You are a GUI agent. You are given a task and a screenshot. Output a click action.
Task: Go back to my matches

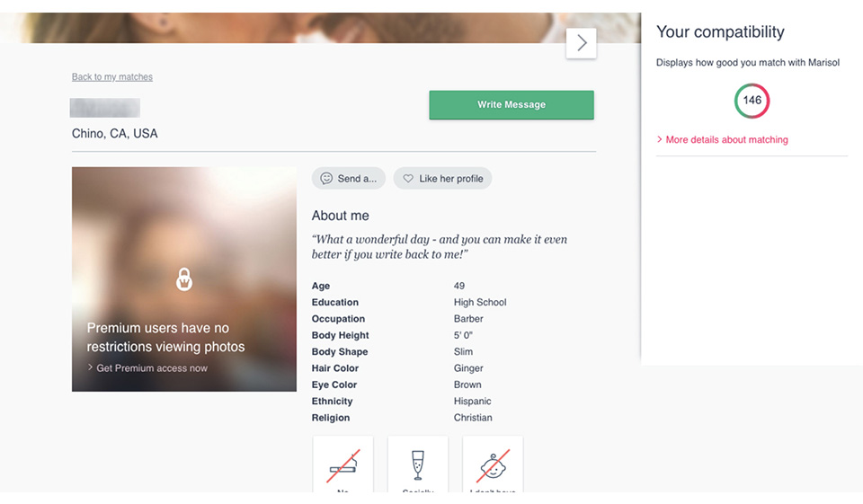point(112,77)
